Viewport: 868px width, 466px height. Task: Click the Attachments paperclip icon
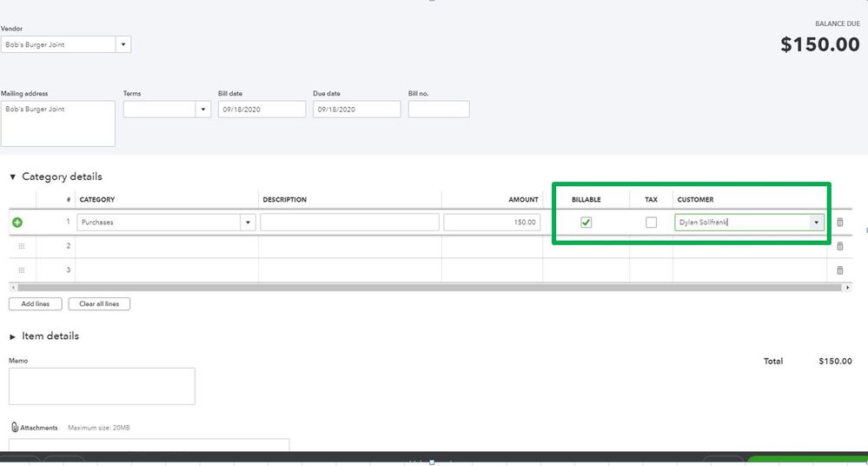(x=15, y=427)
